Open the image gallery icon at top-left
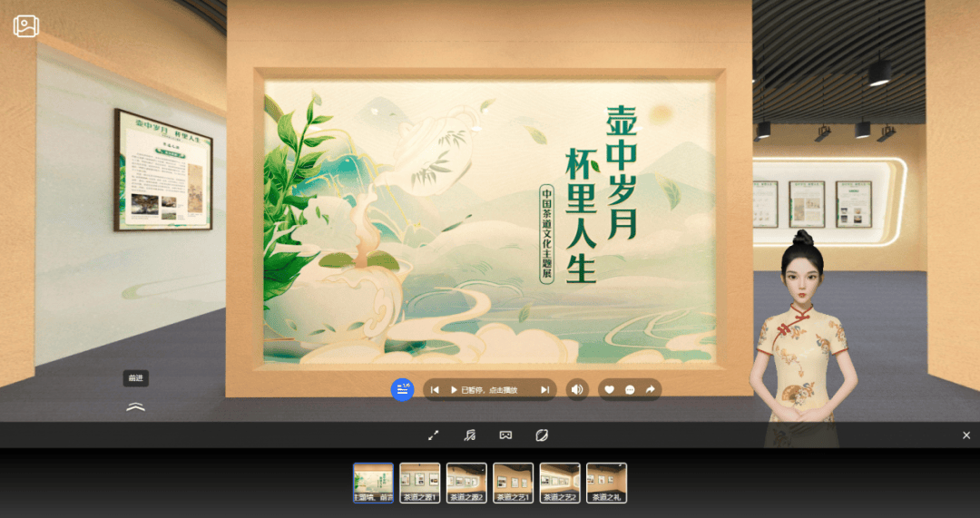980x518 pixels. tap(26, 25)
